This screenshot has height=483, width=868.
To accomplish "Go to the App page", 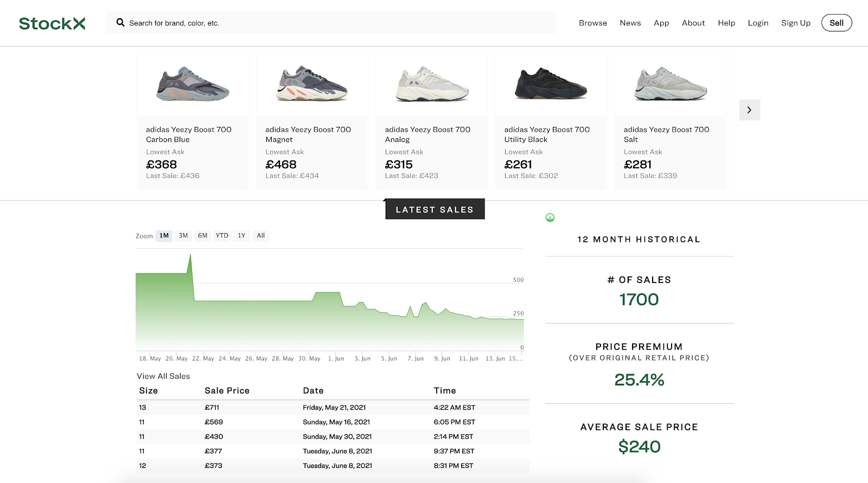I will [x=661, y=23].
